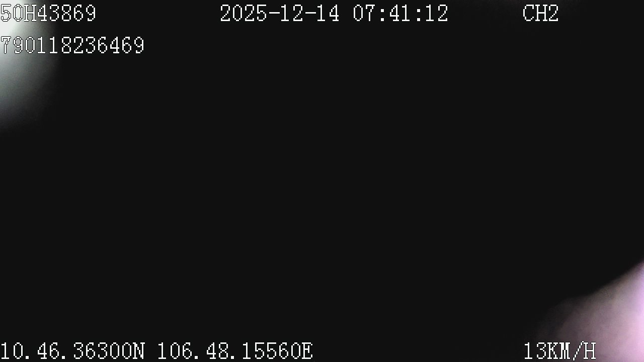This screenshot has height=362, width=644.
Task: Select the day 14 in the date
Action: pos(328,14)
